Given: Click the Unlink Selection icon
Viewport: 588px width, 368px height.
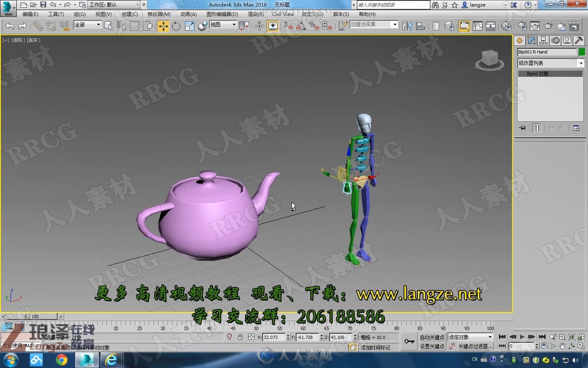Looking at the screenshot, I should coord(51,26).
